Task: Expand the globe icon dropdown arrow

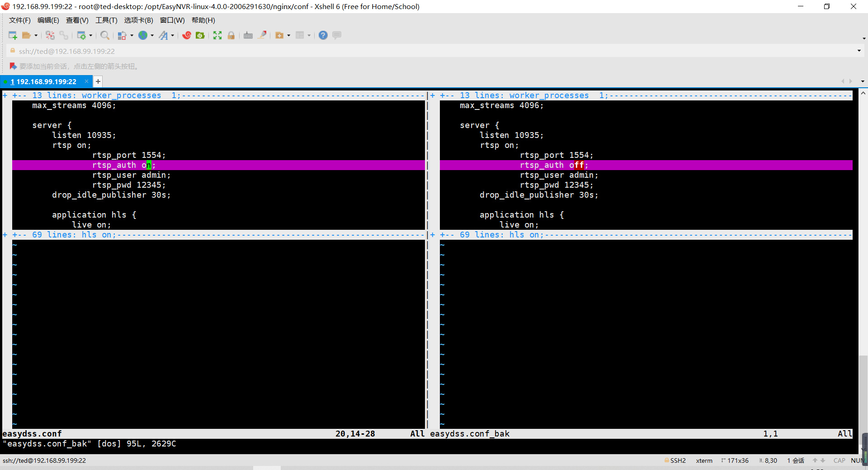Action: pos(152,35)
